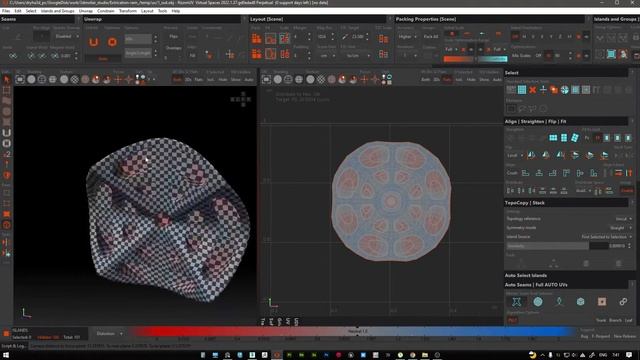Viewport: 640px width, 360px height.
Task: Toggle Leaf option in Auto Seams
Action: coord(629,320)
